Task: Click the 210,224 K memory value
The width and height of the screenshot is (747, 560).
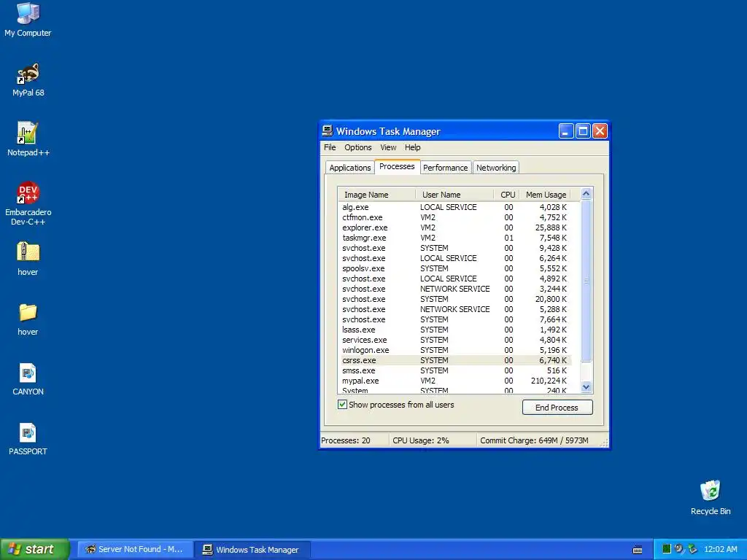Action: (x=549, y=381)
